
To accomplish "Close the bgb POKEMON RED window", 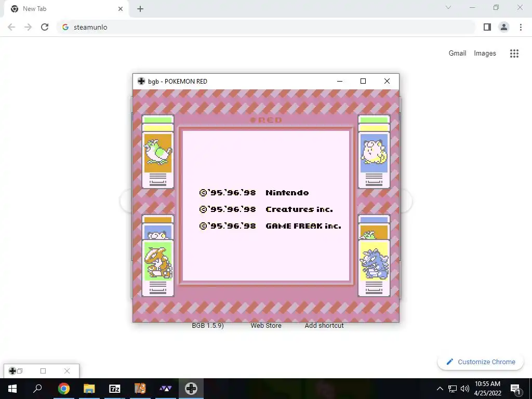I will (x=387, y=81).
